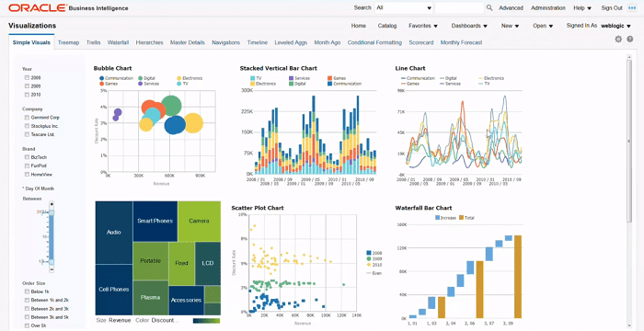Click the Sign Out link
This screenshot has height=331, width=644.
pos(612,7)
